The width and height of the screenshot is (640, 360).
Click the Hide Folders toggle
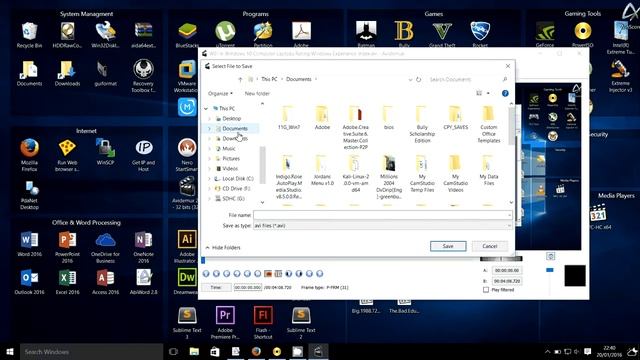223,247
